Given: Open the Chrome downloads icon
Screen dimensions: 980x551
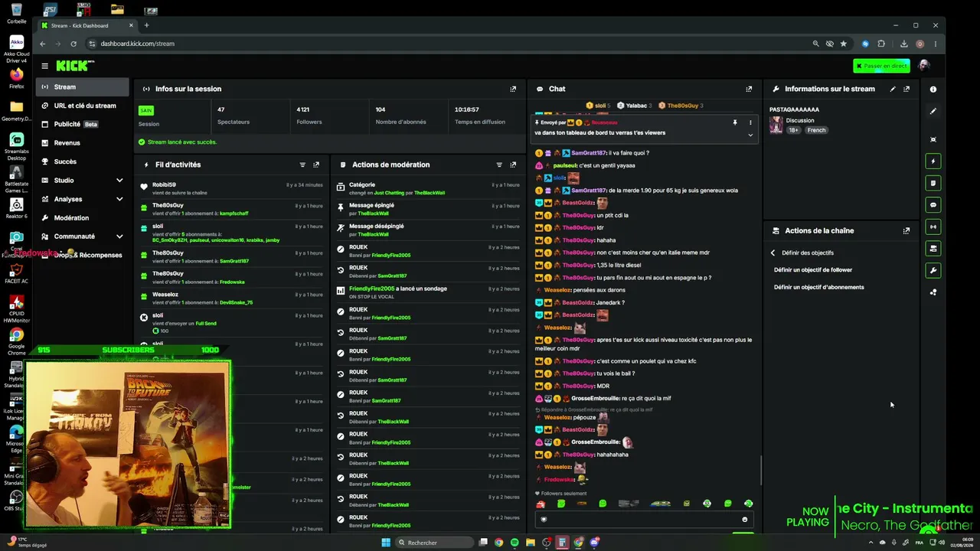Looking at the screenshot, I should 904,44.
